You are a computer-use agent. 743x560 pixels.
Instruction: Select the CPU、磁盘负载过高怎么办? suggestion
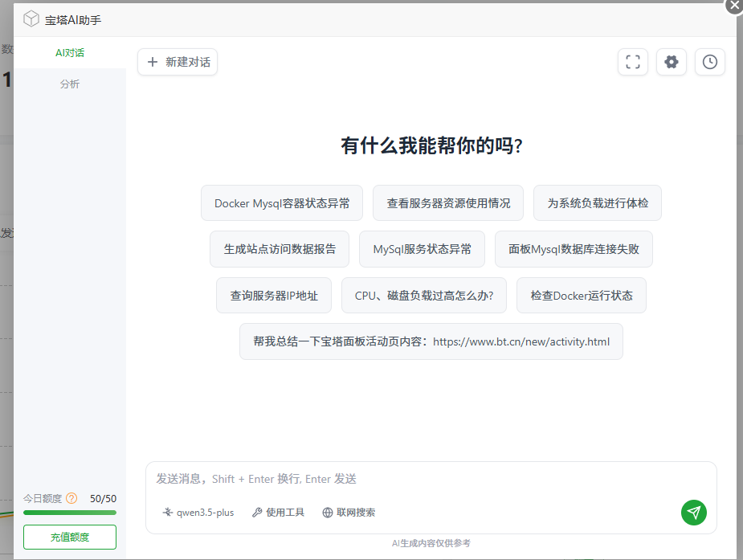[x=424, y=296]
